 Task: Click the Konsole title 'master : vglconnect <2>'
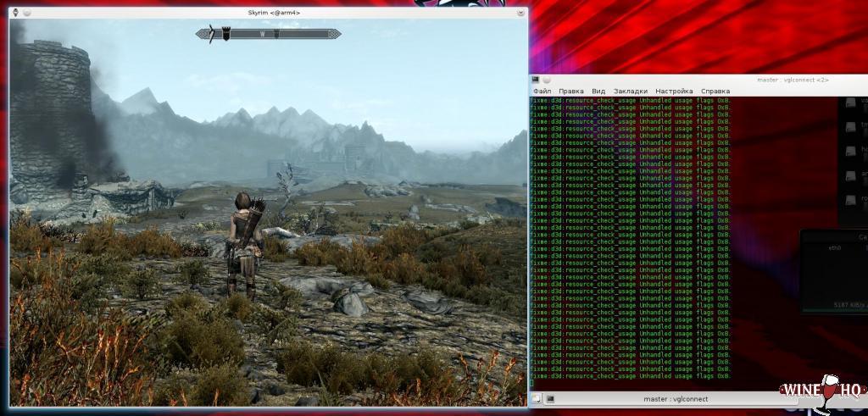(793, 80)
